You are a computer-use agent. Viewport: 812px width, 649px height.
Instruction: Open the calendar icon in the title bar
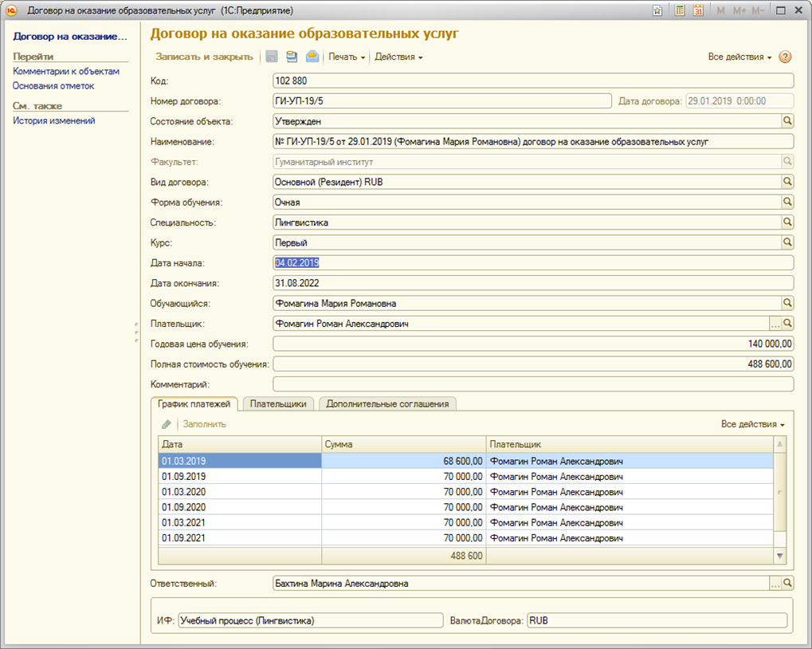[698, 10]
